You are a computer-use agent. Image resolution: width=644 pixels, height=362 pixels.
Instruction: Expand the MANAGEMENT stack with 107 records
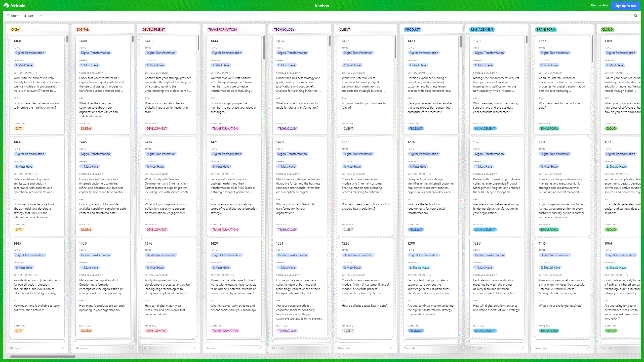[522, 348]
